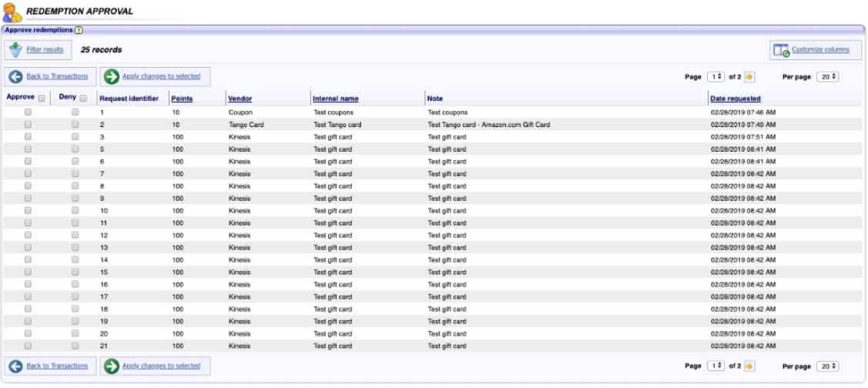The image size is (868, 388).
Task: Click the Note column header
Action: [434, 99]
